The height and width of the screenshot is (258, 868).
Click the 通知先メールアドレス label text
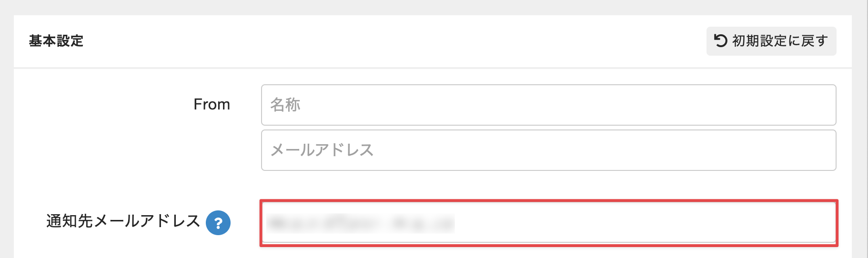123,221
